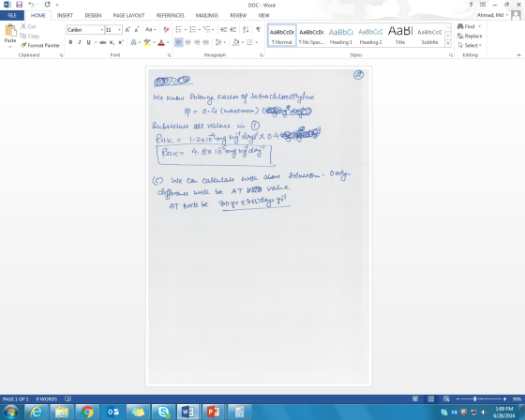Justify the paragraph text
525x420 pixels.
coord(206,42)
